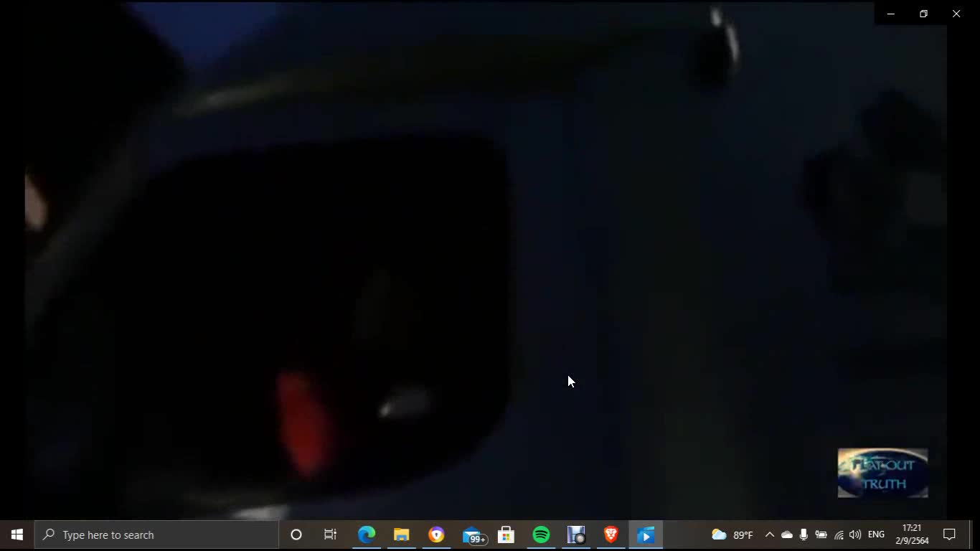Open the Action Center notifications
Viewport: 980px width, 551px height.
coord(950,534)
